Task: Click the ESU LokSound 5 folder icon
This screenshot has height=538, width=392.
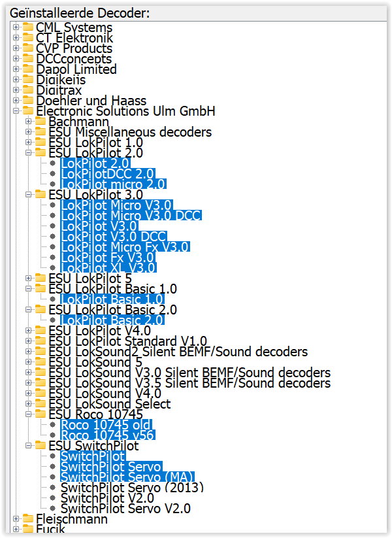Action: 41,361
